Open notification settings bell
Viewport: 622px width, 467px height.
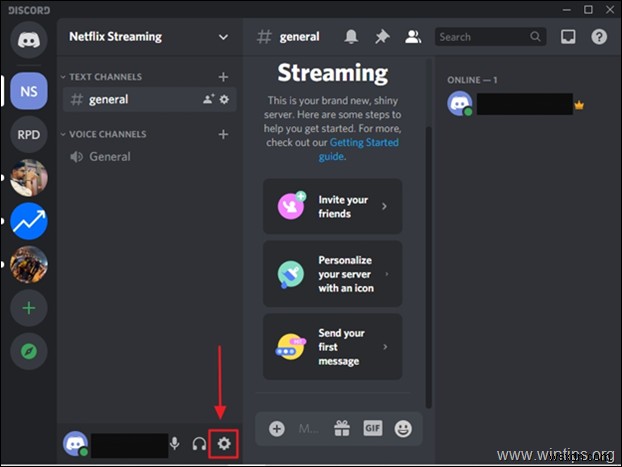351,37
